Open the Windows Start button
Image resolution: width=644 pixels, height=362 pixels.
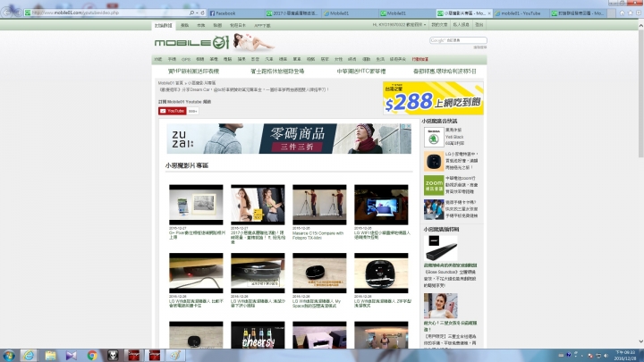pyautogui.click(x=9, y=356)
